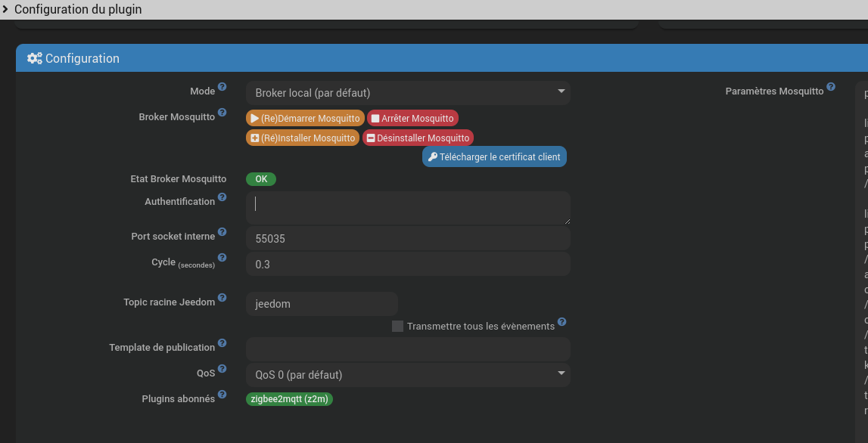Select the zigbee2mqtt (z2m) plugin tag
This screenshot has width=868, height=443.
click(289, 399)
